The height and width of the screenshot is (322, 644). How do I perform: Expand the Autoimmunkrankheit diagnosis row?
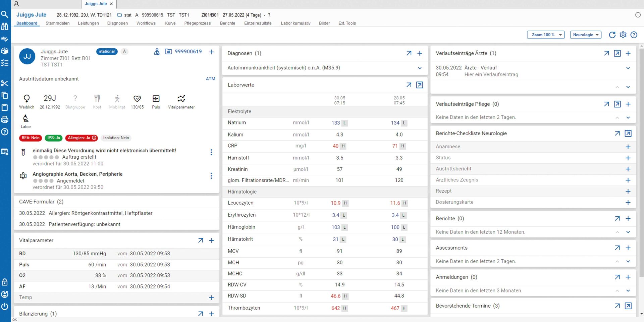[x=420, y=68]
